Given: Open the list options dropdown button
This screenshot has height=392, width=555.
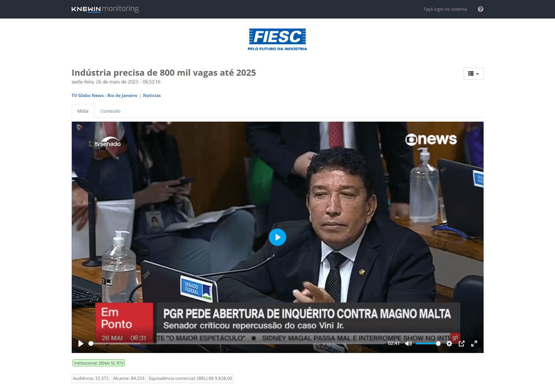Looking at the screenshot, I should click(473, 74).
